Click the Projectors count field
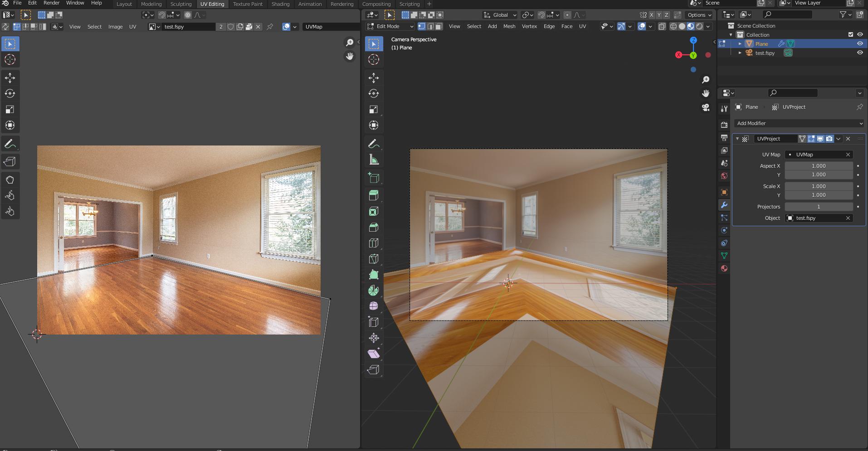Screen dimensions: 868x451 tap(819, 207)
